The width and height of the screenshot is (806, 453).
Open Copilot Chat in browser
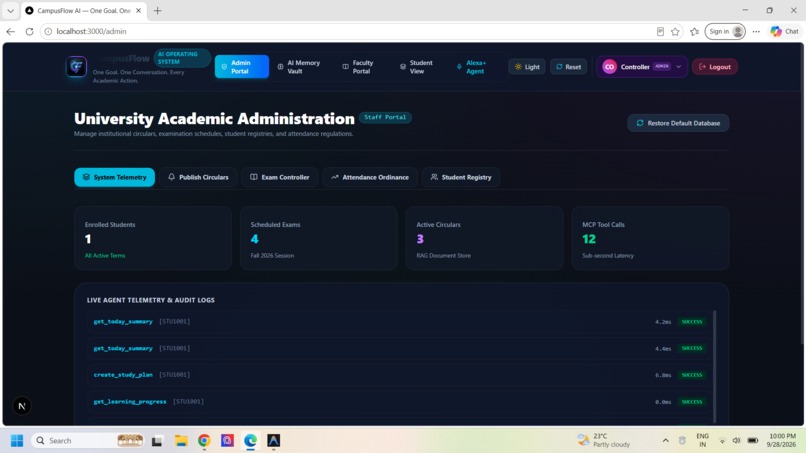pos(784,31)
